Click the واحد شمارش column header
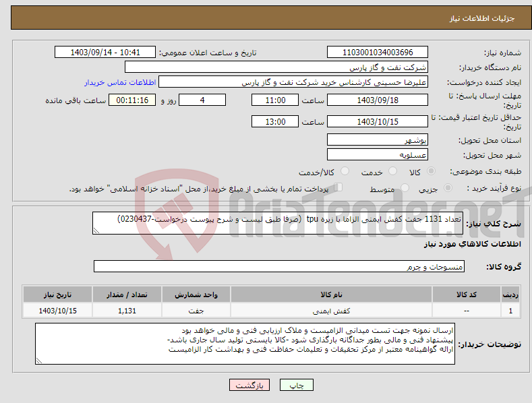Image resolution: width=532 pixels, height=403 pixels. [x=196, y=294]
